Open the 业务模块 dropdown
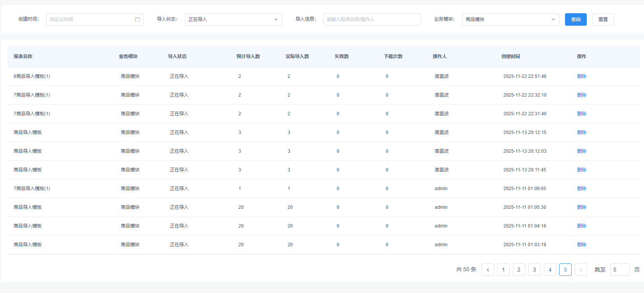Viewport: 644px width, 293px height. (x=510, y=19)
